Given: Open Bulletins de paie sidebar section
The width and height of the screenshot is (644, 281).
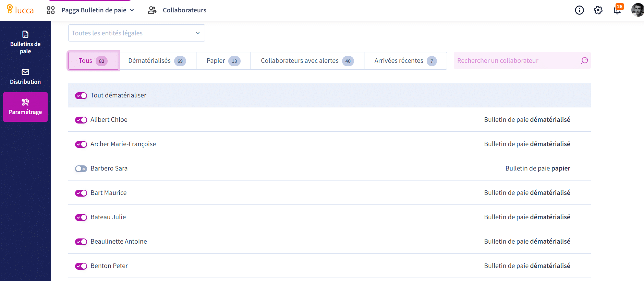Looking at the screenshot, I should [25, 43].
